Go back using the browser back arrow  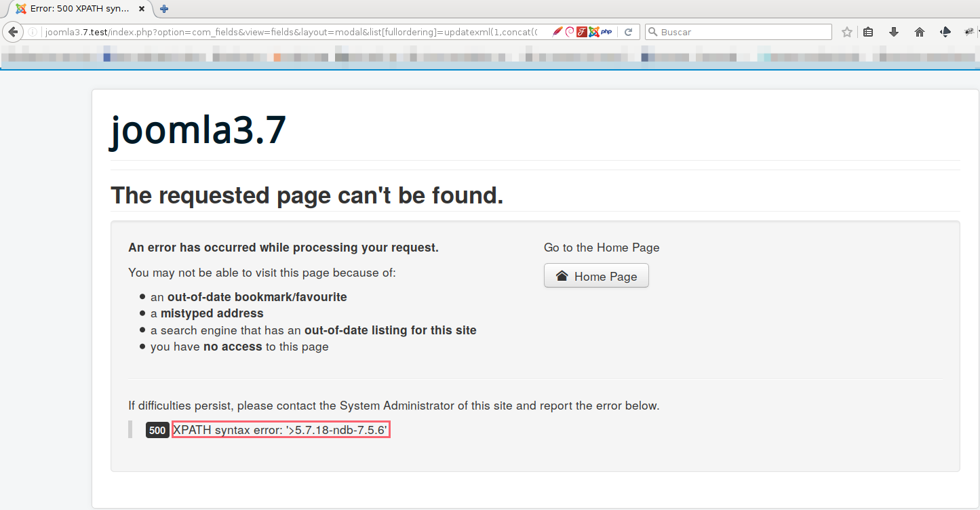click(x=12, y=32)
